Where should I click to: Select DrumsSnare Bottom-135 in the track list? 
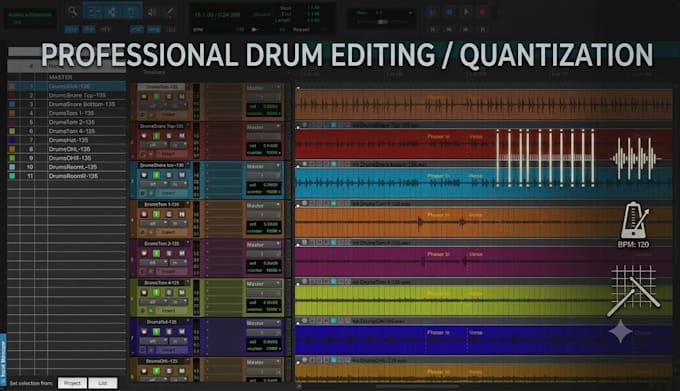coord(67,104)
